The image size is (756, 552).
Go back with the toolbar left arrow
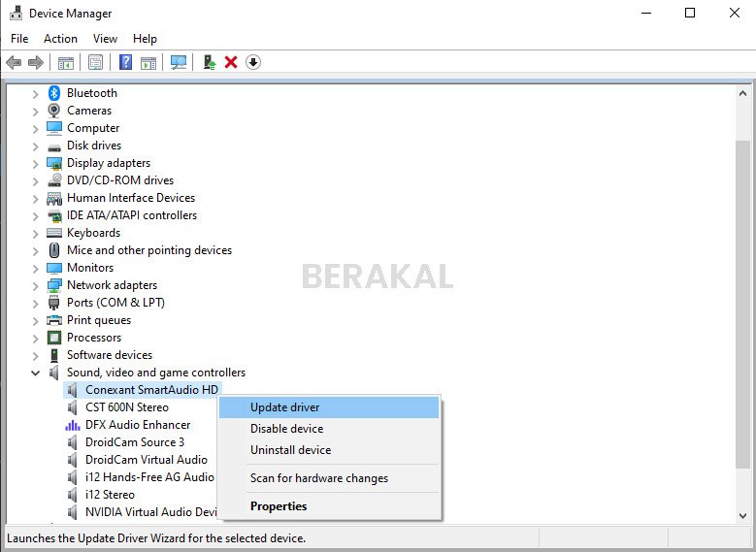point(14,62)
